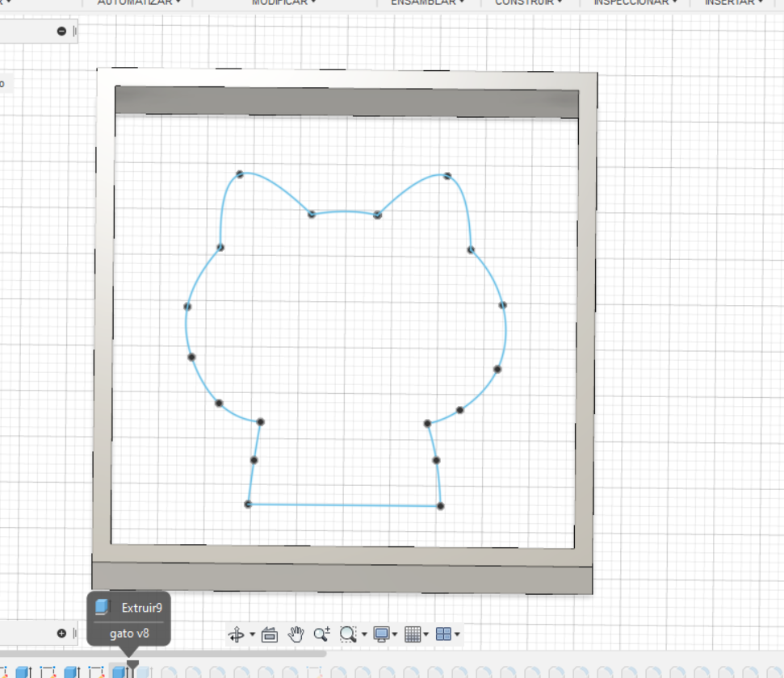784x678 pixels.
Task: Click the Look At tool icon
Action: 270,634
